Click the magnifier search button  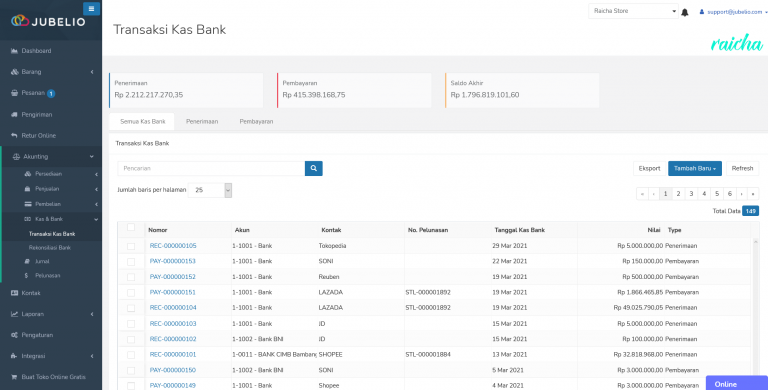pyautogui.click(x=313, y=169)
